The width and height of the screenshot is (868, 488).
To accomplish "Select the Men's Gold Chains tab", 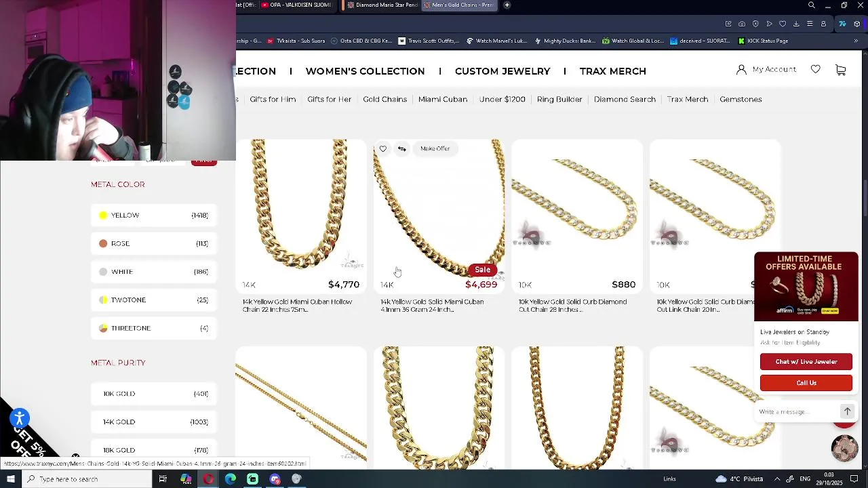I will [x=460, y=5].
